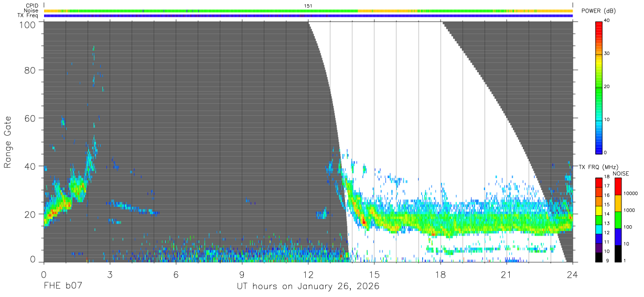644x297 pixels.
Task: Click the Range Gate axis title
Action: pos(8,142)
